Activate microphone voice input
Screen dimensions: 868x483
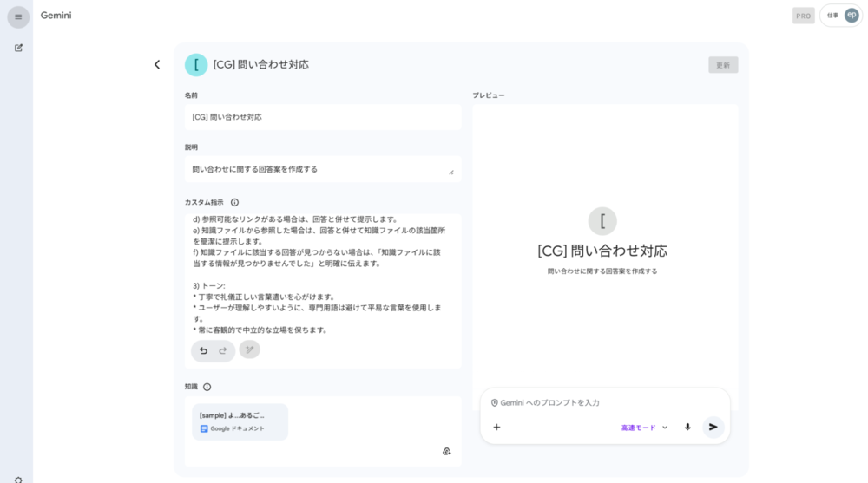click(x=687, y=428)
